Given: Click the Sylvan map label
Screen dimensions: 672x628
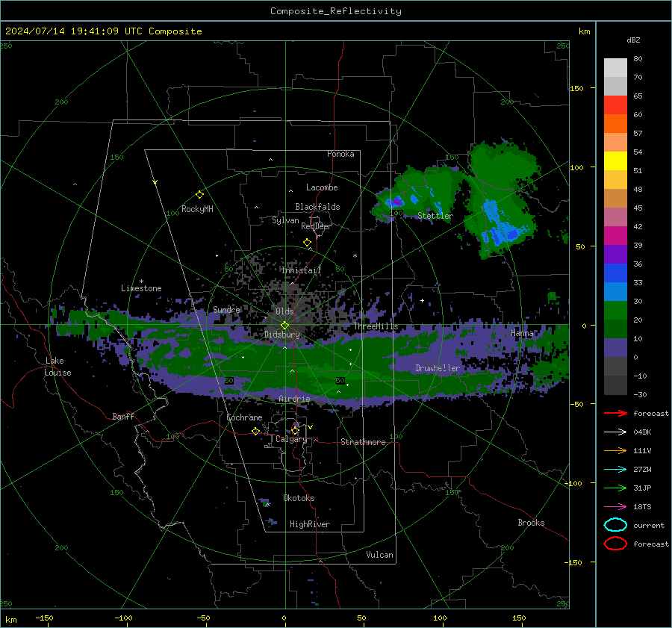Looking at the screenshot, I should (x=285, y=220).
